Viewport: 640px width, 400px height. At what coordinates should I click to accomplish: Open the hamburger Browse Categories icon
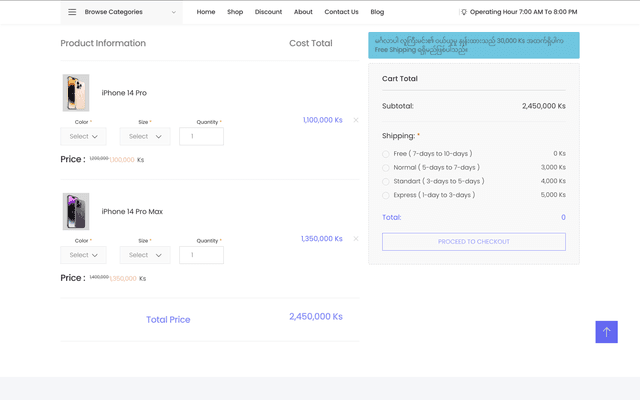(x=72, y=12)
